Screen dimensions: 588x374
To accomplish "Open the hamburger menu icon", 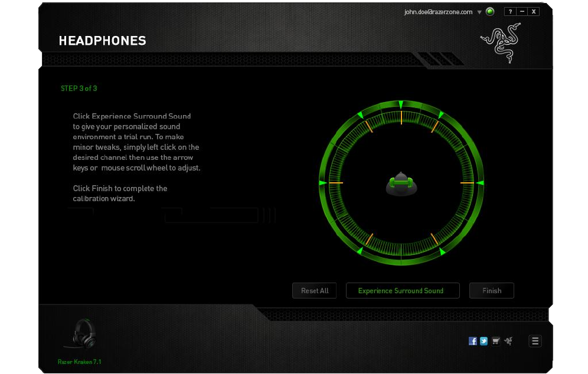I will pyautogui.click(x=535, y=341).
